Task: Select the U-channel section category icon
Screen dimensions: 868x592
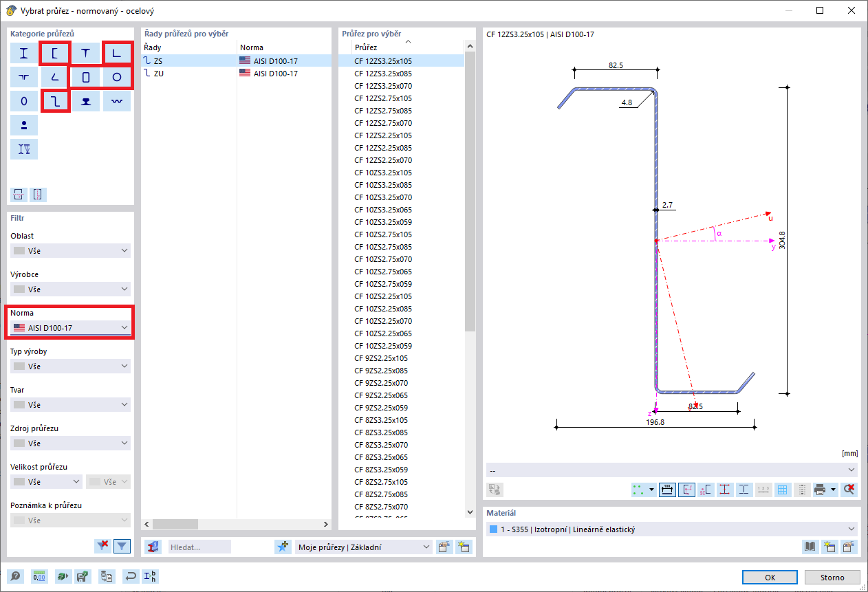Action: pyautogui.click(x=54, y=53)
